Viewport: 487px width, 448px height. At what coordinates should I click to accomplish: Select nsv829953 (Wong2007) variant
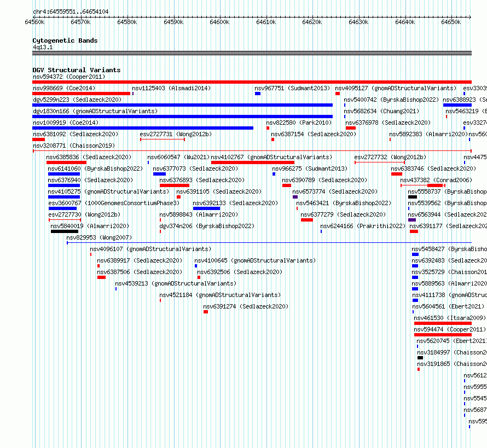pyautogui.click(x=99, y=237)
